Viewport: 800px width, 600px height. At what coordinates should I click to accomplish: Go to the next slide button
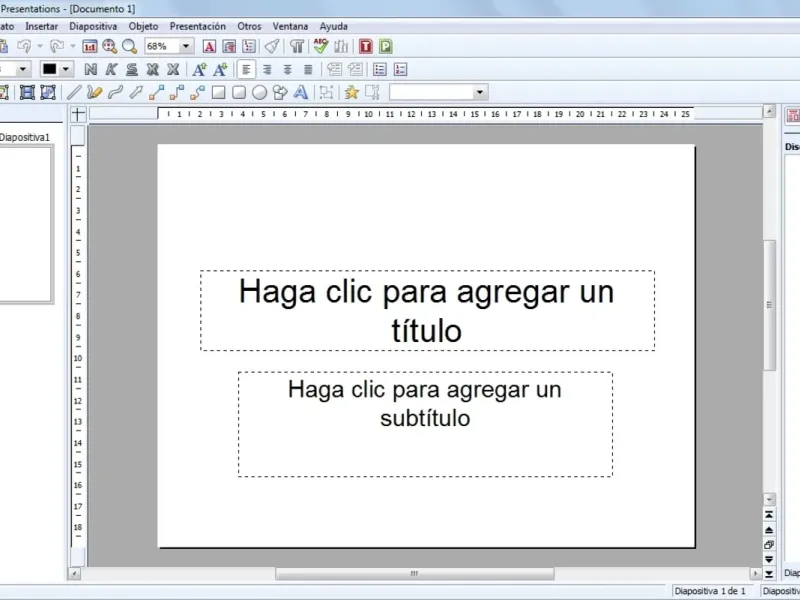point(769,560)
